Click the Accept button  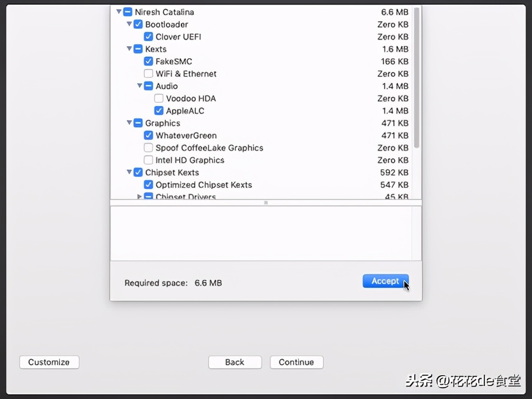[385, 281]
